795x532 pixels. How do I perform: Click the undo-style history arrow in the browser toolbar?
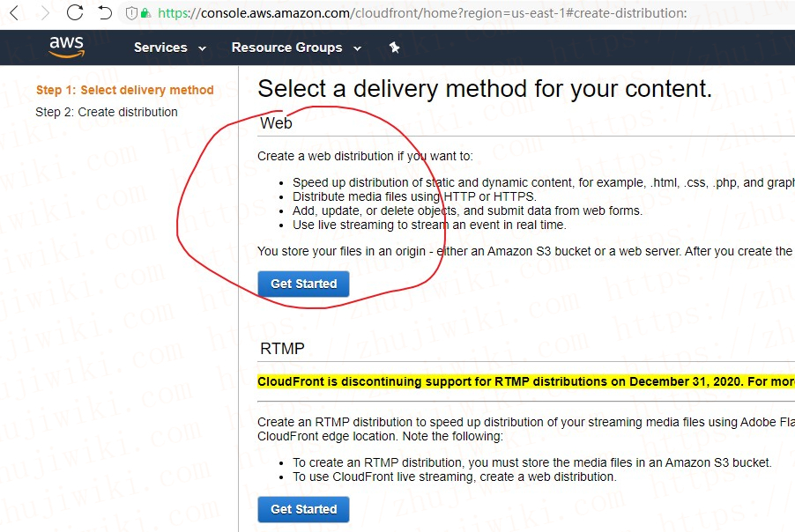[x=103, y=13]
